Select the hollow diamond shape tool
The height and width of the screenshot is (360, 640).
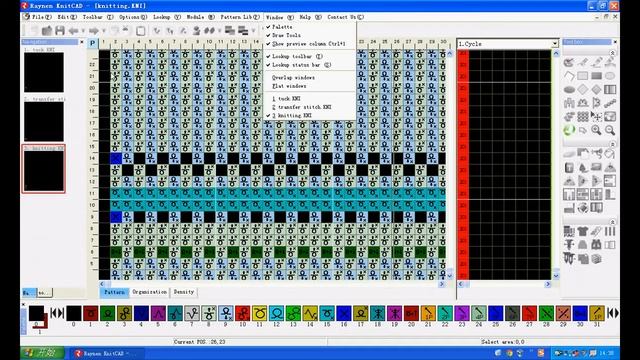click(583, 89)
